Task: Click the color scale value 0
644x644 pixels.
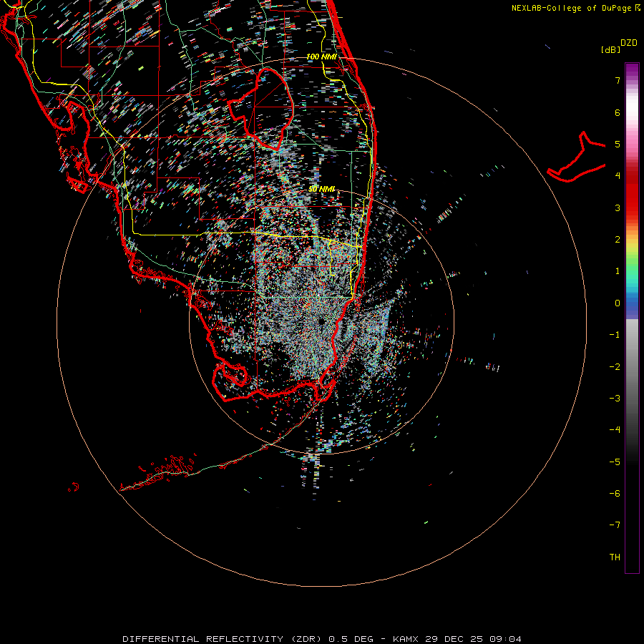Action: 618,303
